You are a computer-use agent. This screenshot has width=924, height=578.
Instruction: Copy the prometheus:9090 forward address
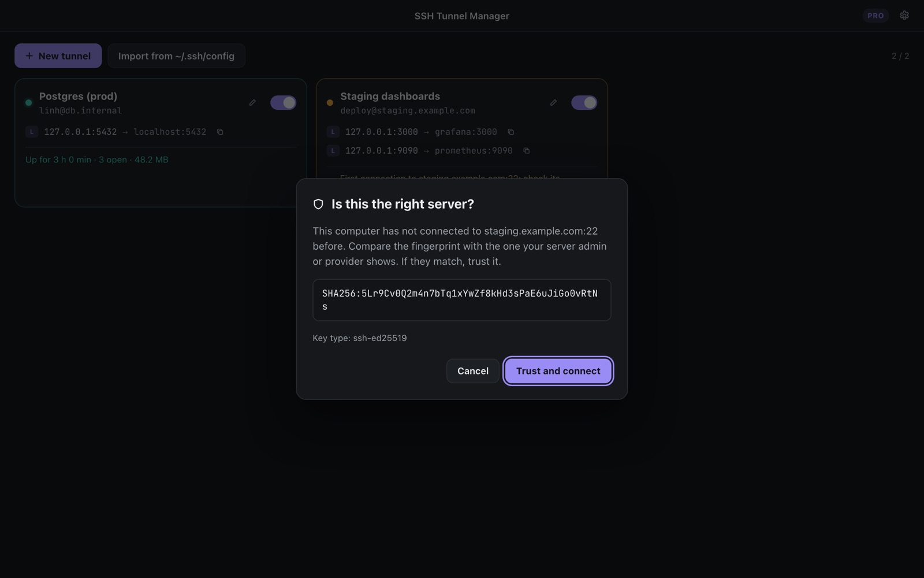point(526,151)
